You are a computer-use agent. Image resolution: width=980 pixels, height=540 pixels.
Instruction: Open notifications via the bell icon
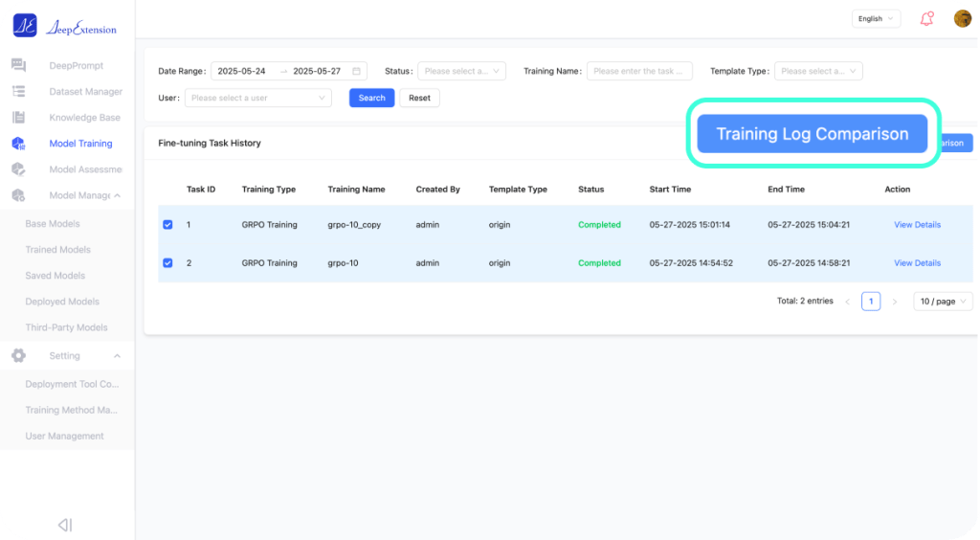[x=926, y=18]
